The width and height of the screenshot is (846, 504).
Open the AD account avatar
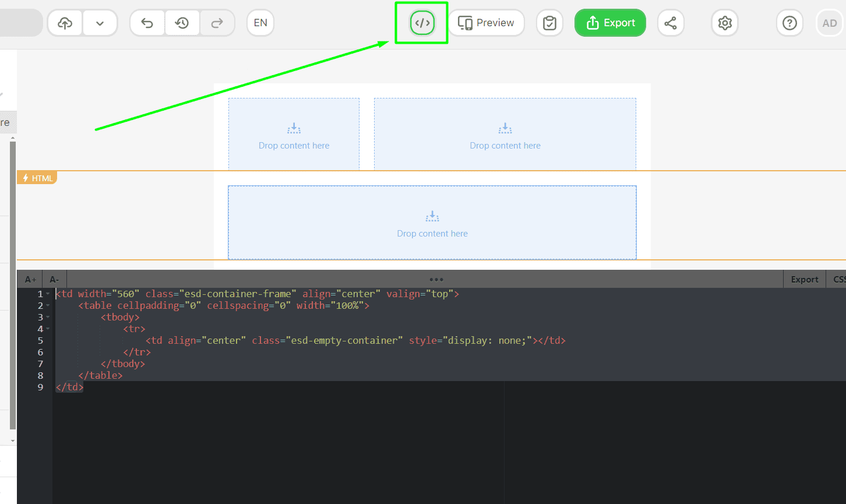[829, 23]
